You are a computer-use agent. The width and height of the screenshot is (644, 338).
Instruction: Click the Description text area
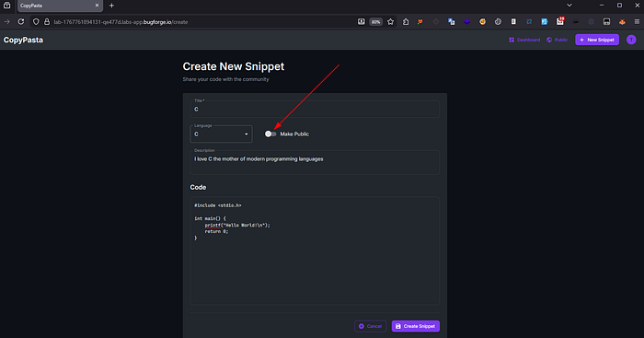click(x=315, y=162)
